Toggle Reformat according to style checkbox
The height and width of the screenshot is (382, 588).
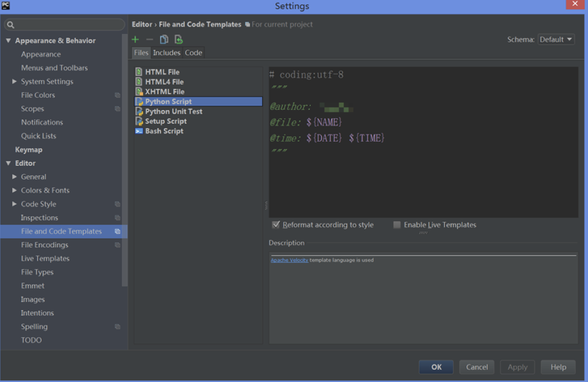coord(276,225)
